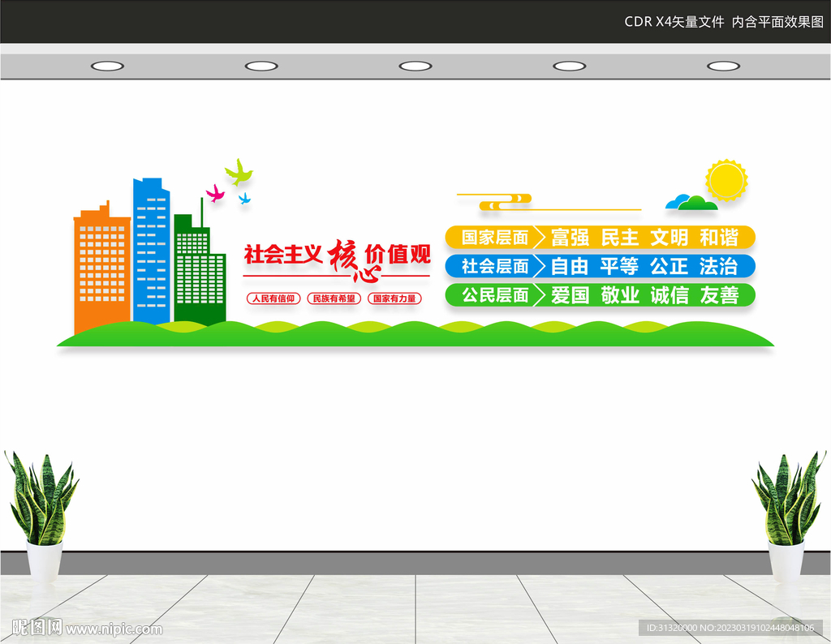Select the orange building illustration
The width and height of the screenshot is (831, 644).
pos(101,268)
